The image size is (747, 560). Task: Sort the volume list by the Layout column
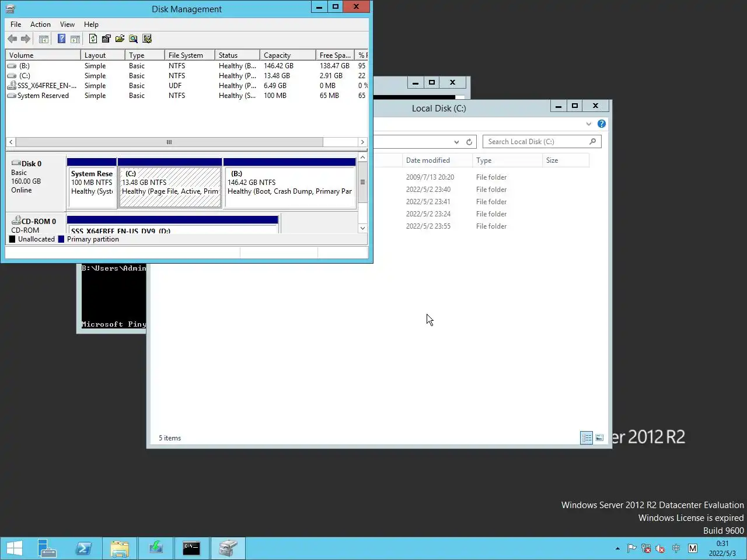(x=103, y=55)
